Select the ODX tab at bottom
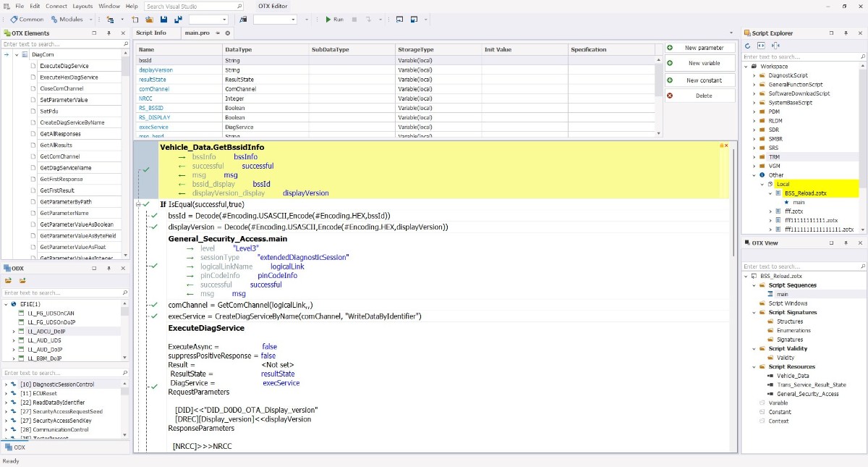Screen dimensions: 868x467 [14, 447]
